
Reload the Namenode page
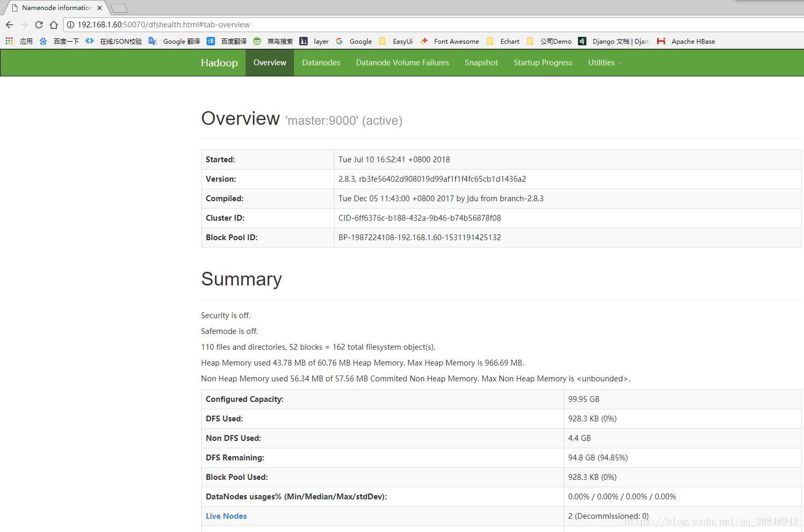point(39,25)
